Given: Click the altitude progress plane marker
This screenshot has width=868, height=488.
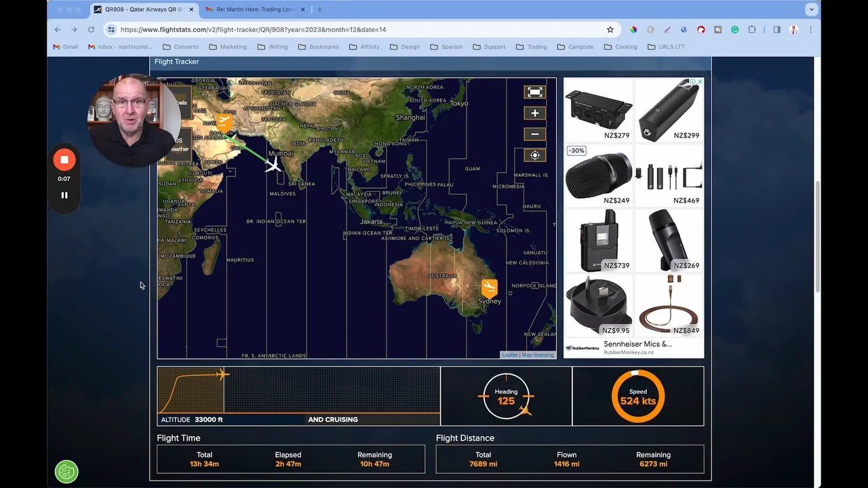Looking at the screenshot, I should tap(222, 374).
